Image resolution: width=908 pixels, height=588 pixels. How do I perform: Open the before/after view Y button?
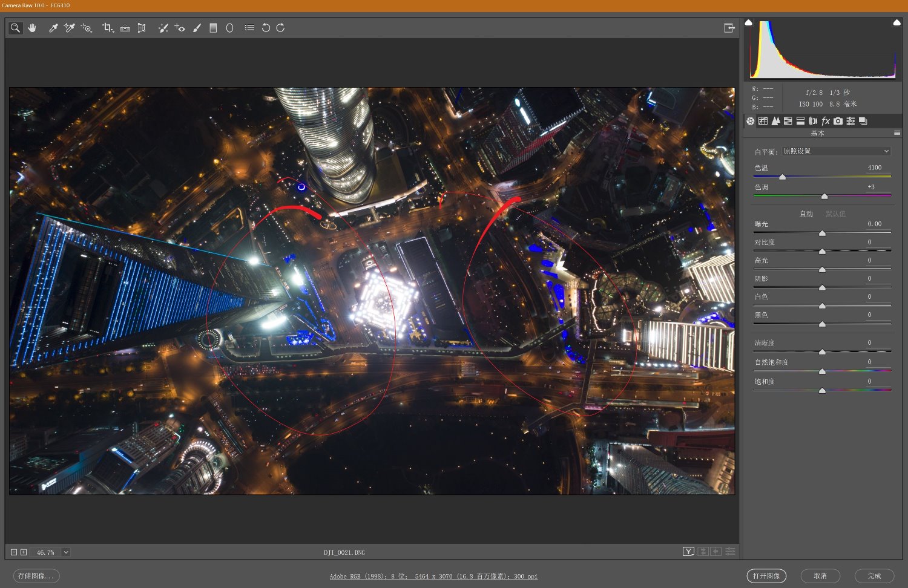click(x=688, y=551)
